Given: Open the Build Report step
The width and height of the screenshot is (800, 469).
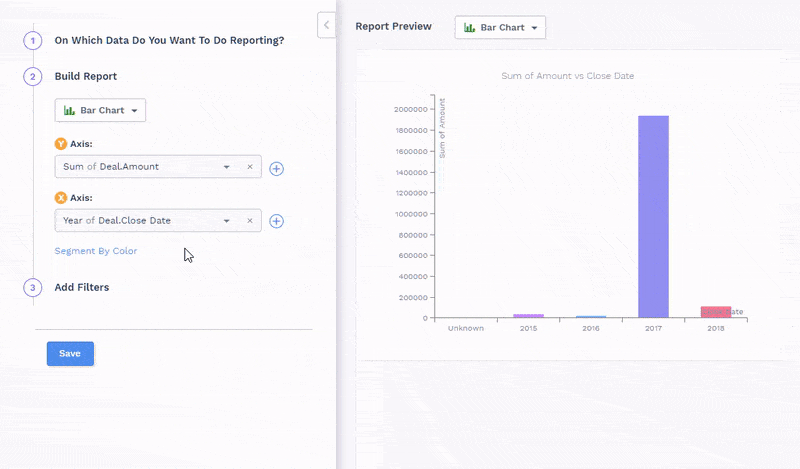Looking at the screenshot, I should click(x=85, y=76).
